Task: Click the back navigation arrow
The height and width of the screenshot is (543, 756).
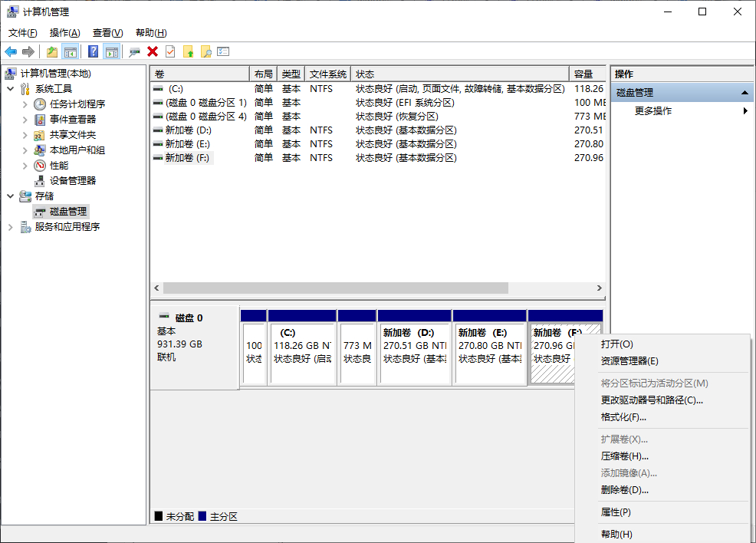Action: tap(10, 51)
